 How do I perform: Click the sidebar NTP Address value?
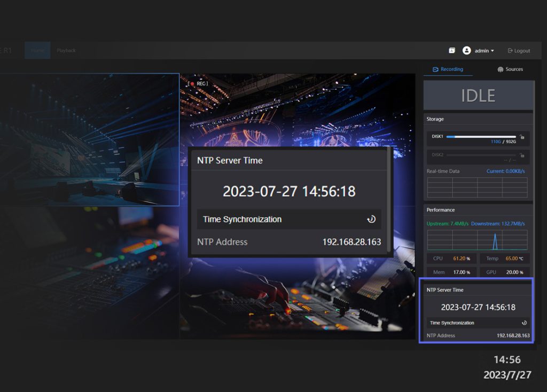(513, 335)
